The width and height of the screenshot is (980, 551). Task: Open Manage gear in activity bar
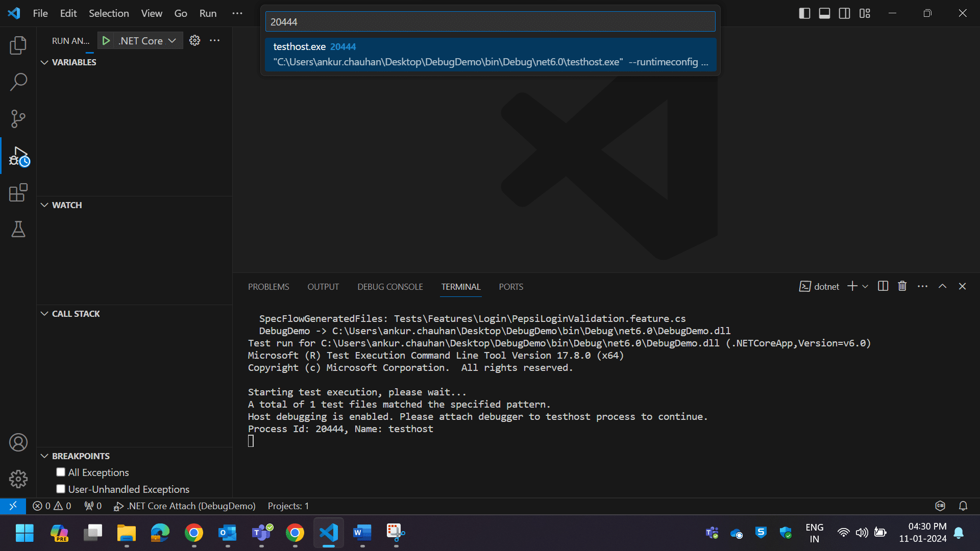(18, 479)
